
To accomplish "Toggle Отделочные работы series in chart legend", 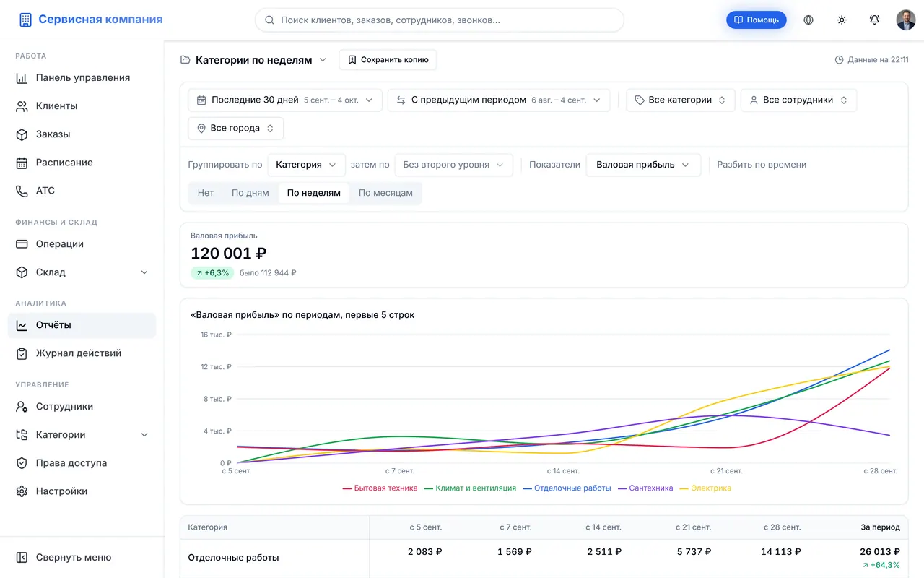I will pyautogui.click(x=567, y=488).
